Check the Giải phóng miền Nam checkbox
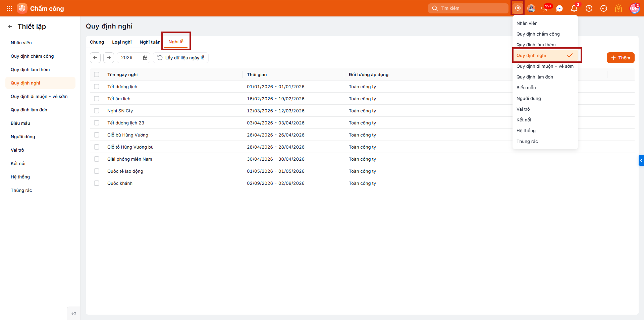 (x=97, y=159)
